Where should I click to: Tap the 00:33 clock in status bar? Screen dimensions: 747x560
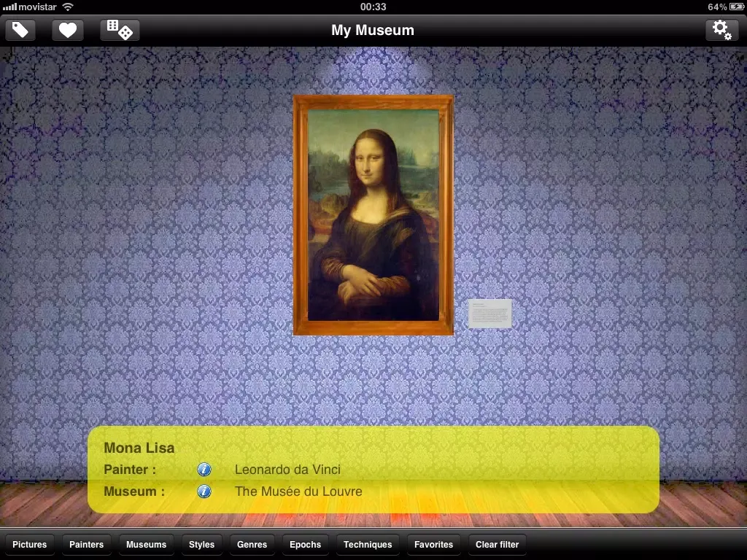(373, 7)
